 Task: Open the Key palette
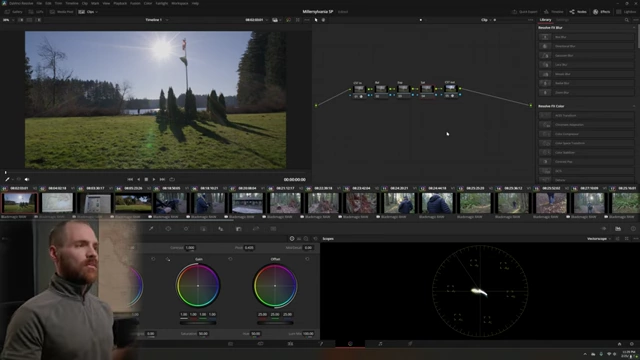coord(238,229)
